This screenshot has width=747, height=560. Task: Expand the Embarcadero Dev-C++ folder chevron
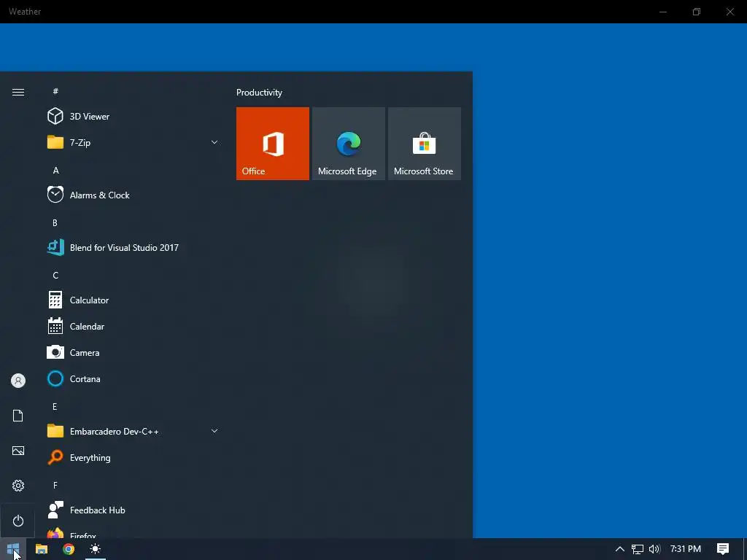click(214, 431)
